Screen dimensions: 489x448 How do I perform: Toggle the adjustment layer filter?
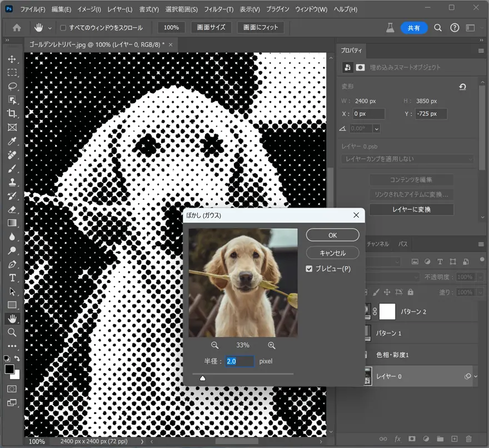coord(427,261)
